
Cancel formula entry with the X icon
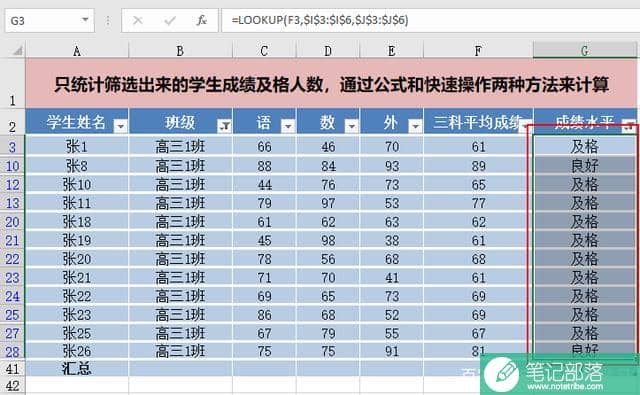pos(138,20)
